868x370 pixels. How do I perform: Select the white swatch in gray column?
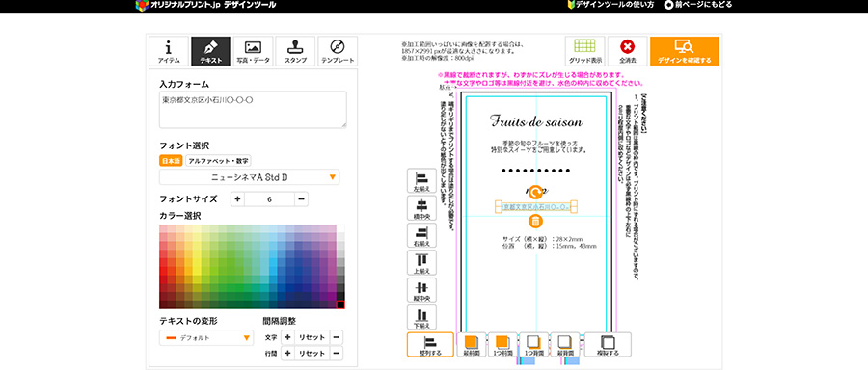click(x=340, y=228)
